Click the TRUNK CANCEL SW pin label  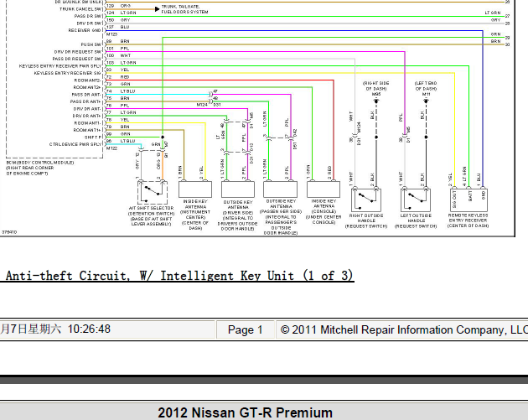[x=80, y=9]
